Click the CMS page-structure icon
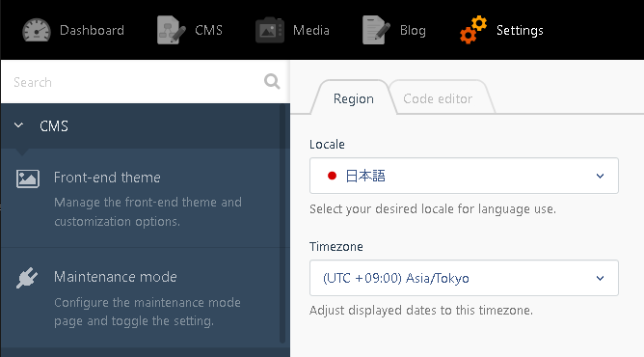 click(x=172, y=30)
